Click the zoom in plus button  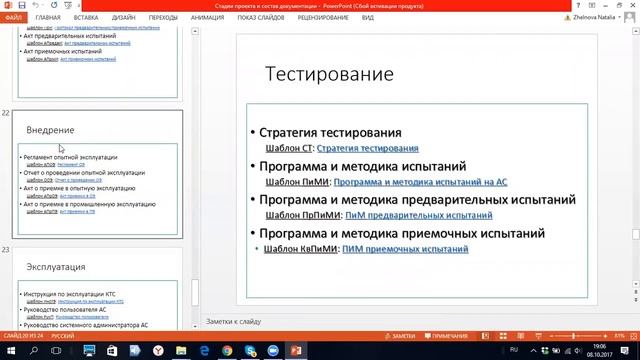[605, 336]
